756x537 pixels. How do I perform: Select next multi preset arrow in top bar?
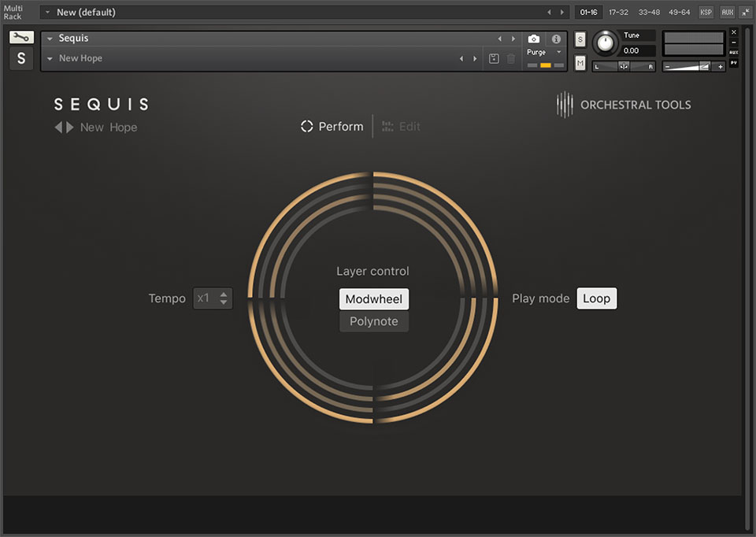pyautogui.click(x=561, y=12)
